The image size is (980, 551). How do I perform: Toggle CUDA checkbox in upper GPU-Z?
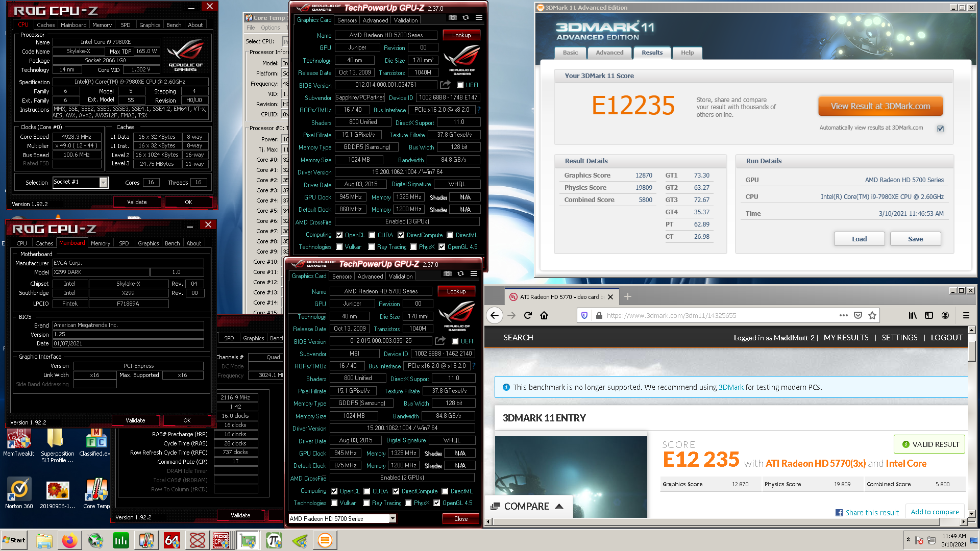click(372, 235)
